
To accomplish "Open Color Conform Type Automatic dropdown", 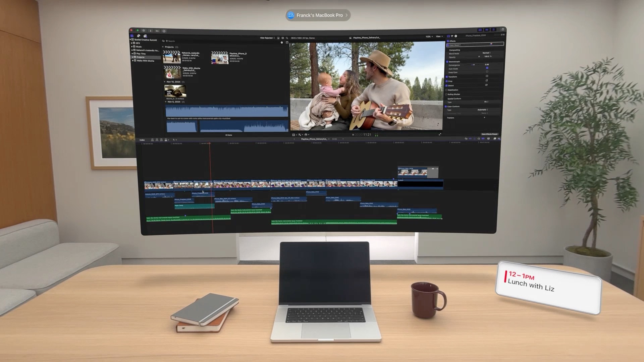I will click(x=483, y=110).
